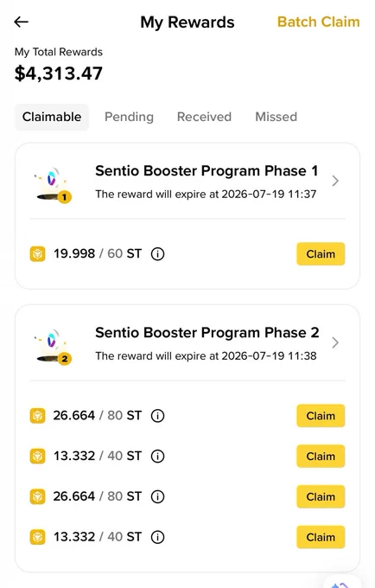Viewport: 375px width, 588px height.
Task: Claim the last 13.332 ST reward
Action: [x=321, y=537]
